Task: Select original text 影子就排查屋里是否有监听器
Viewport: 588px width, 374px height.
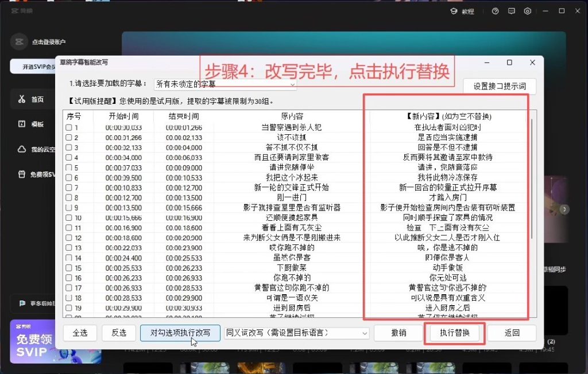Action: click(291, 208)
